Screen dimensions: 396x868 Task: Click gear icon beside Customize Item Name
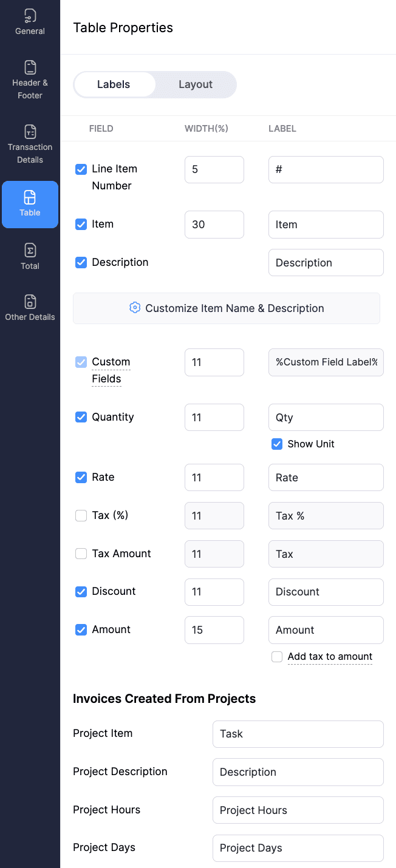click(x=135, y=308)
